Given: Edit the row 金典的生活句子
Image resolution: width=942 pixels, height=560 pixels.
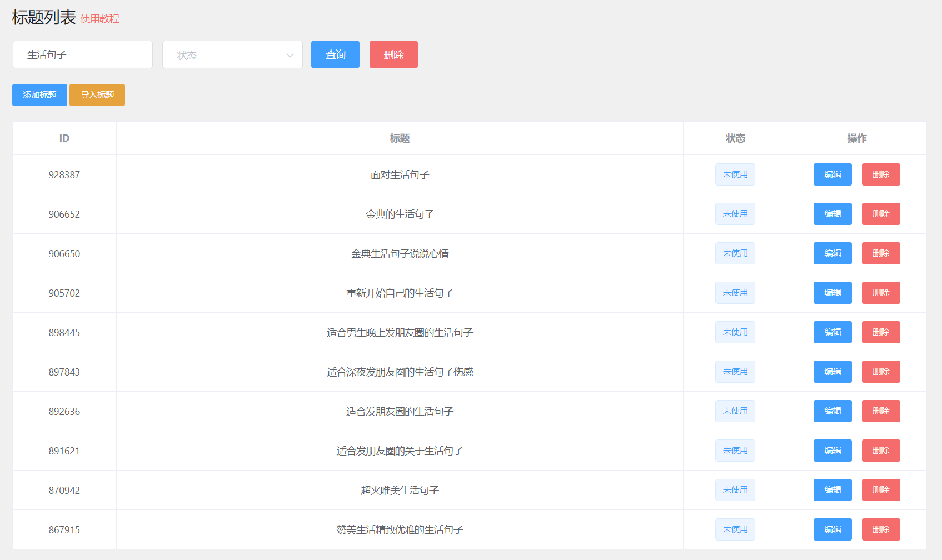Looking at the screenshot, I should click(833, 214).
